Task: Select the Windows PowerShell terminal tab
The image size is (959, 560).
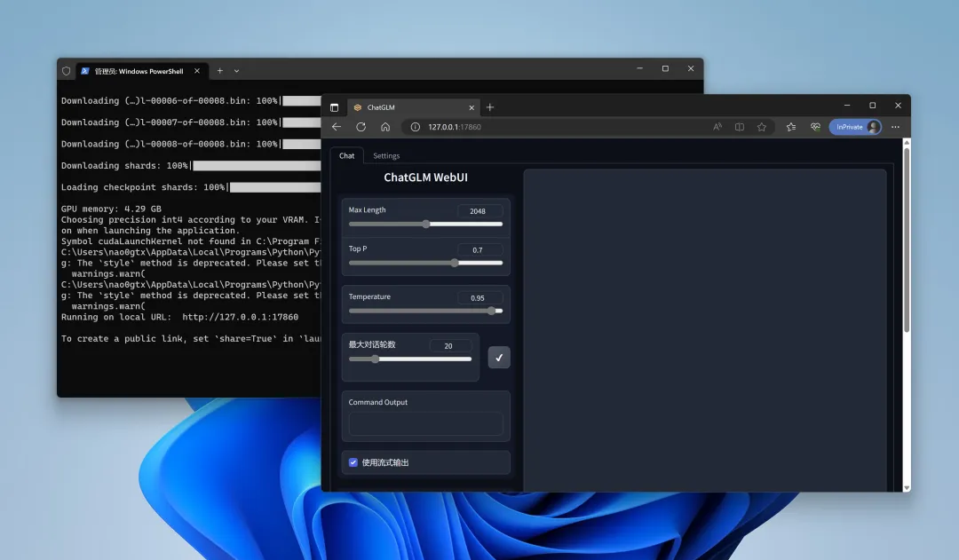Action: point(140,71)
